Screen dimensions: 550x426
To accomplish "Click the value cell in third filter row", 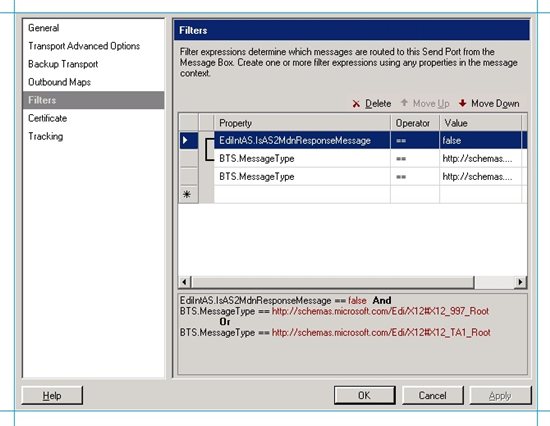I will click(481, 177).
